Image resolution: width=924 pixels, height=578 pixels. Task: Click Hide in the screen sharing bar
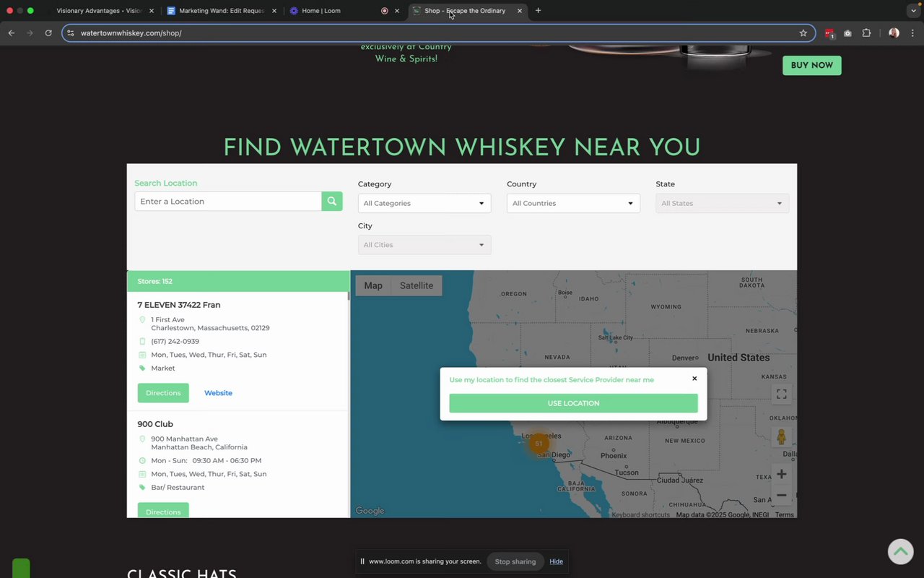[x=556, y=561]
